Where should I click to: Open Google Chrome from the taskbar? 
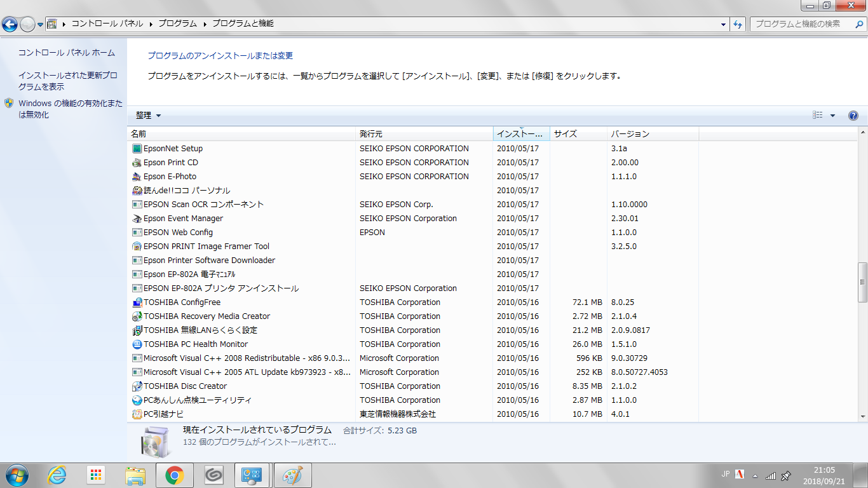click(175, 475)
